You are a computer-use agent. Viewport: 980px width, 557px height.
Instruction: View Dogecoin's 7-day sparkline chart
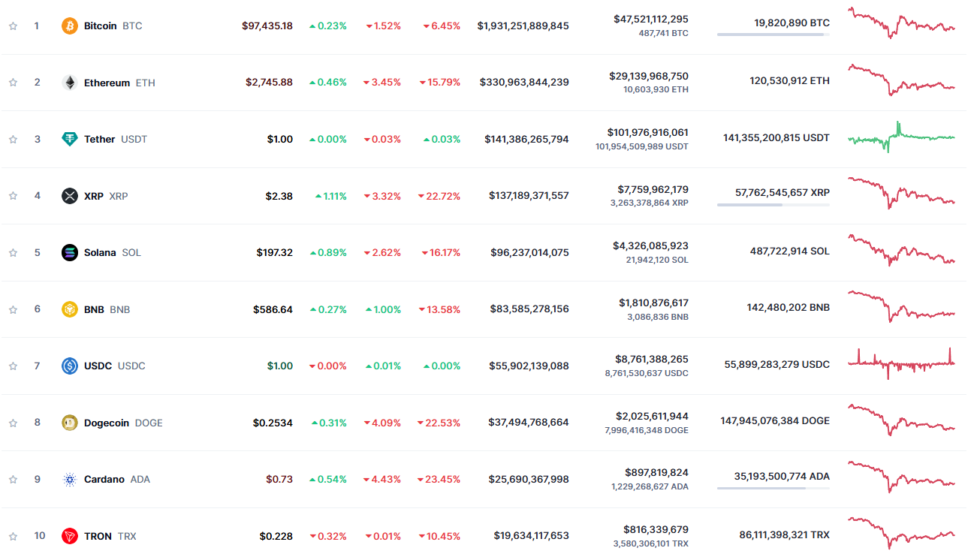point(901,420)
